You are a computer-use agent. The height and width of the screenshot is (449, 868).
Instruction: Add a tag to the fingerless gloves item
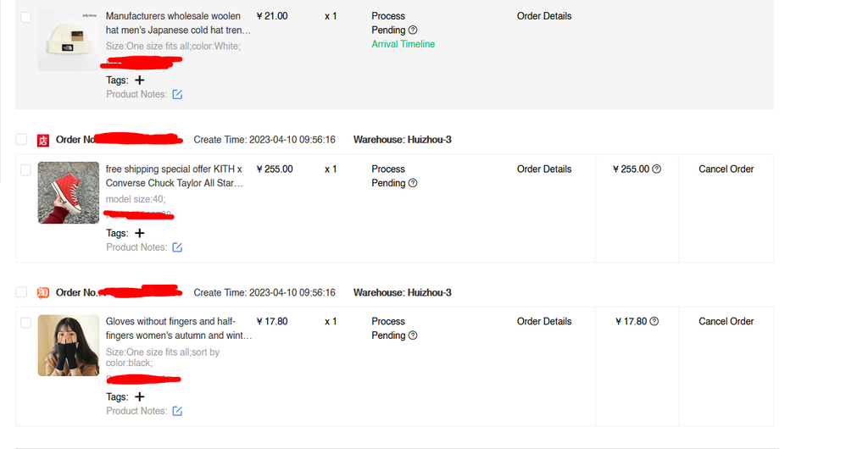point(140,396)
